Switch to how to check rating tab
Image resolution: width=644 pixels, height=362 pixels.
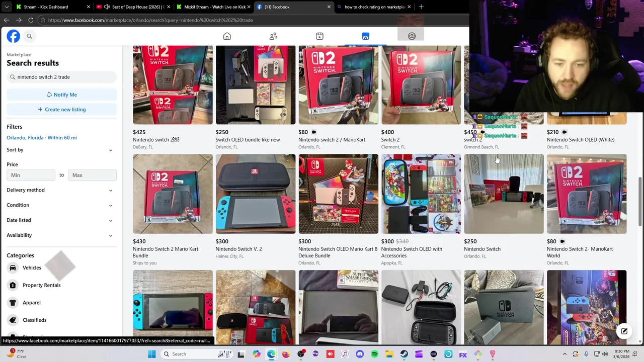(x=374, y=7)
